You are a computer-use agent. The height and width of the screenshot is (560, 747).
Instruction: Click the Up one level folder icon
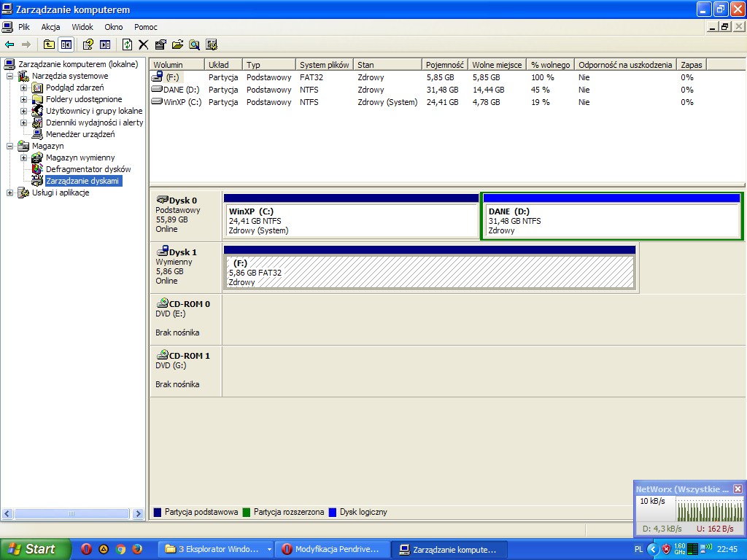pyautogui.click(x=49, y=44)
